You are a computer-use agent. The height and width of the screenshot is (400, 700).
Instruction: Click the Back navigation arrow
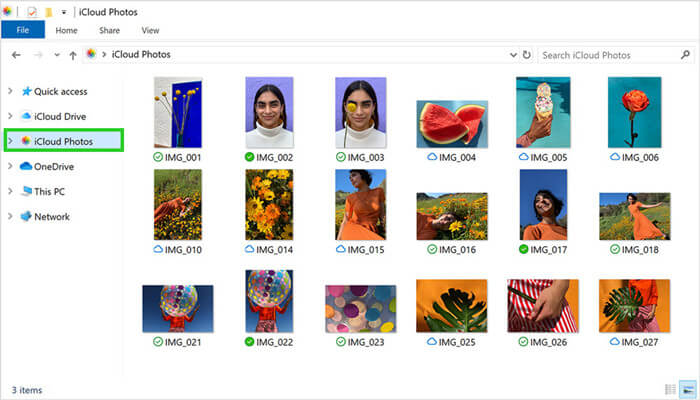pyautogui.click(x=15, y=55)
